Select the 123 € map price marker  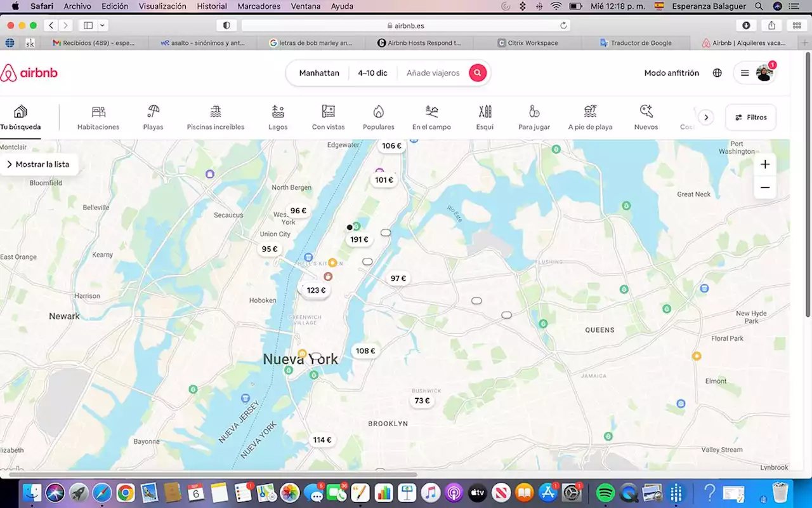[316, 291]
